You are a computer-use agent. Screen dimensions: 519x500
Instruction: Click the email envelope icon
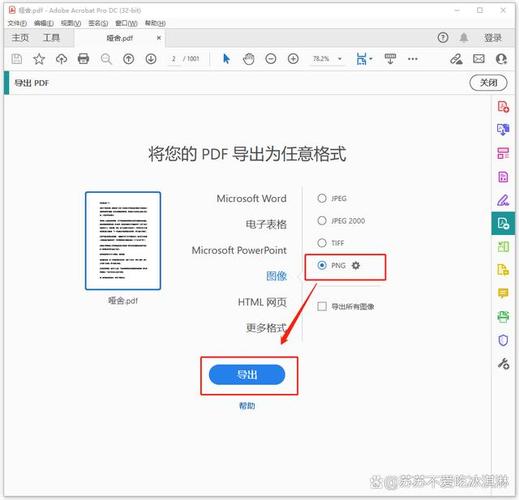(479, 59)
